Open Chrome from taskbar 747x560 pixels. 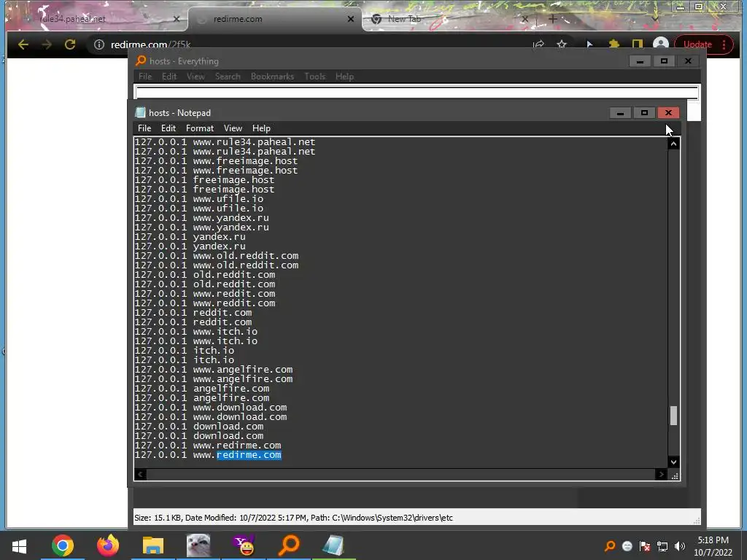pyautogui.click(x=63, y=545)
